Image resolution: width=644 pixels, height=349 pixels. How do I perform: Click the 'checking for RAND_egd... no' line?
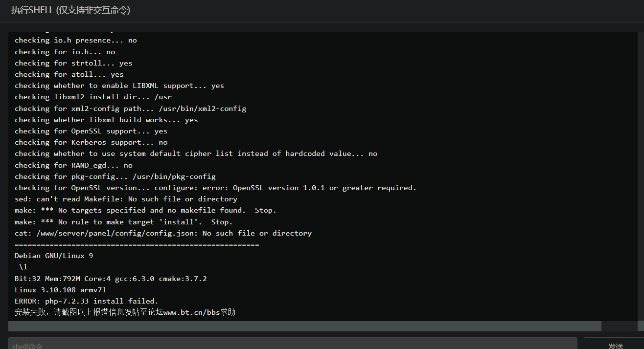pos(73,165)
